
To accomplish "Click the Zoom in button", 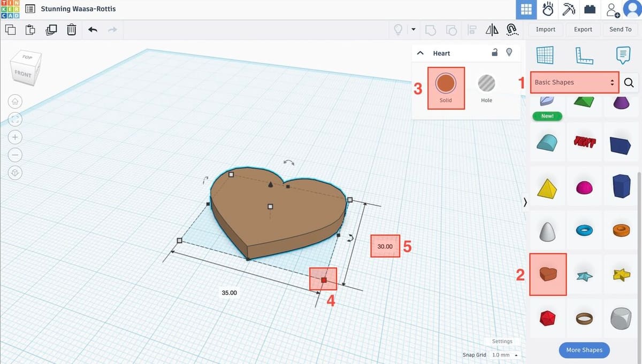I will [x=16, y=137].
